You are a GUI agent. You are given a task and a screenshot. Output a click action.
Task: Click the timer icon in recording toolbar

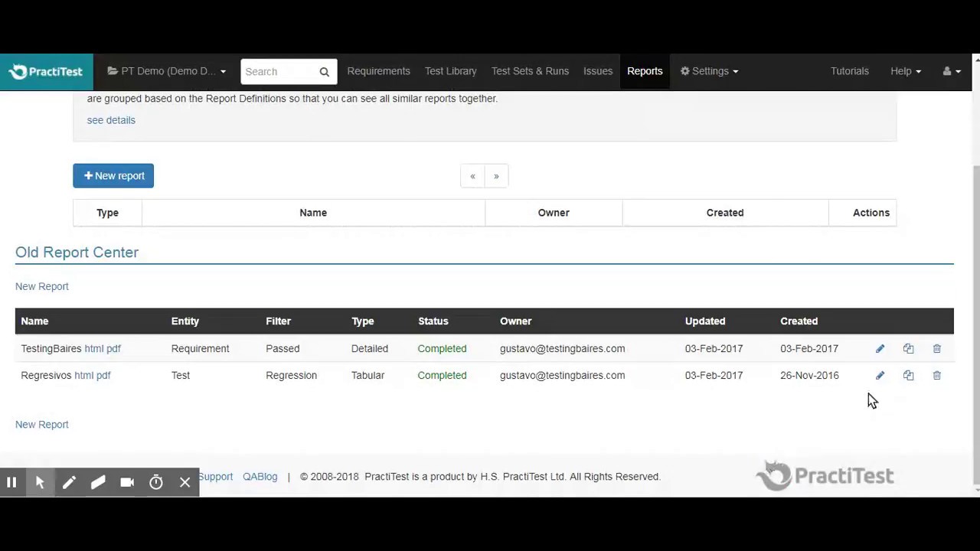coord(156,482)
